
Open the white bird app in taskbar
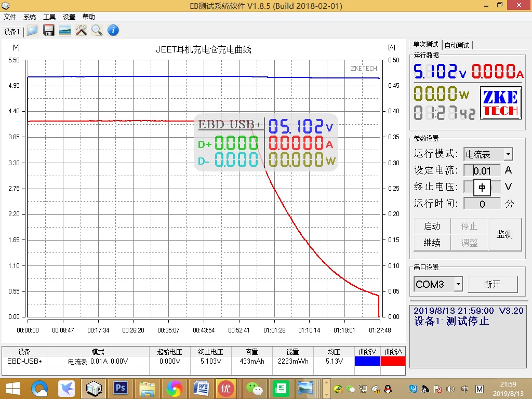point(66,389)
